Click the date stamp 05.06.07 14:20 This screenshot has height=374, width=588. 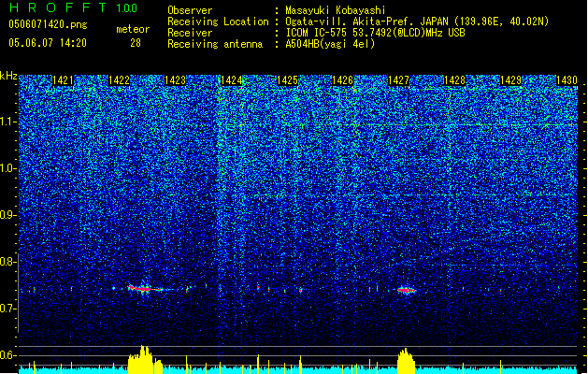click(x=48, y=43)
